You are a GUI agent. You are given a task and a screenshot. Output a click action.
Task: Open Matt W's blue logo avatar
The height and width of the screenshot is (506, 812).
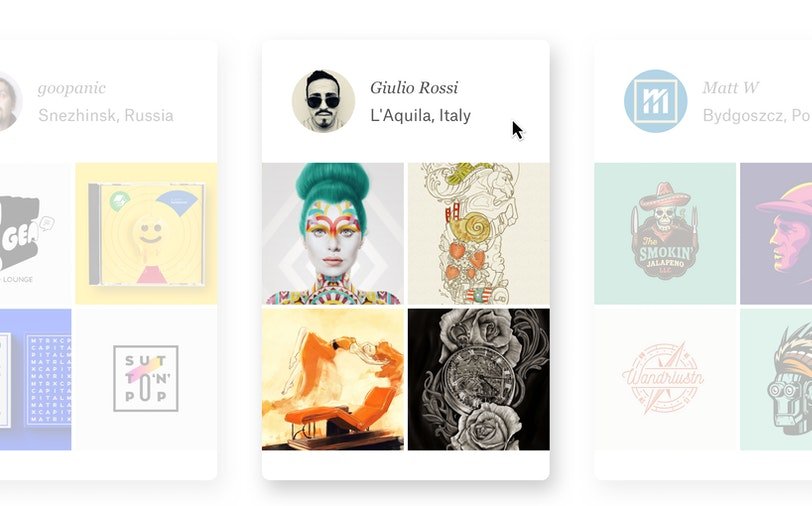[656, 101]
